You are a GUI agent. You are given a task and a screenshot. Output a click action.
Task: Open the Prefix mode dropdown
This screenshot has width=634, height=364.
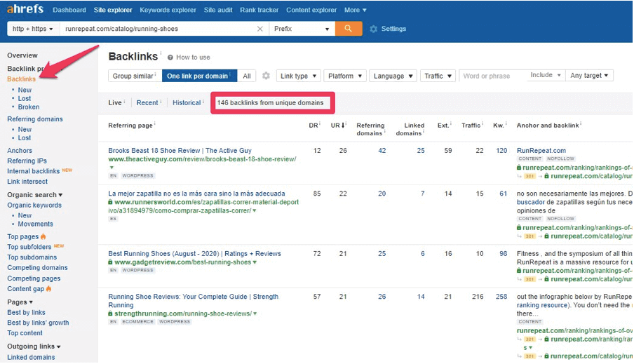tap(302, 29)
